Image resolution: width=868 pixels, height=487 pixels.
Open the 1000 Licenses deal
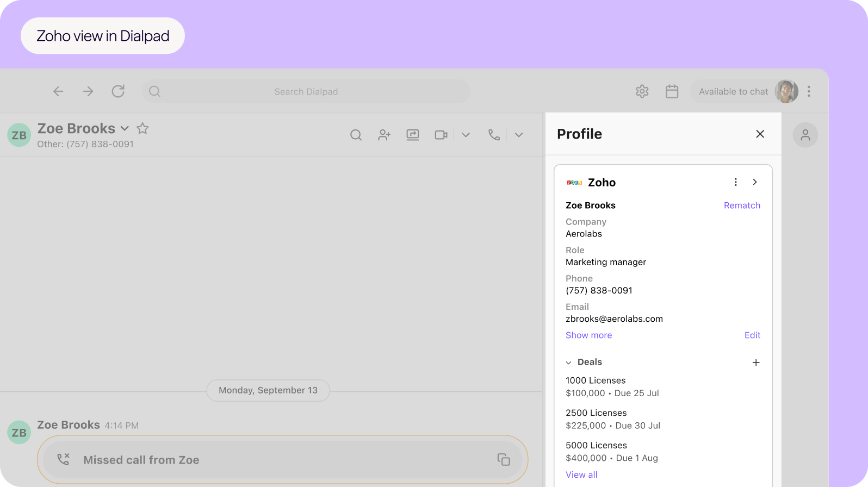pos(596,380)
